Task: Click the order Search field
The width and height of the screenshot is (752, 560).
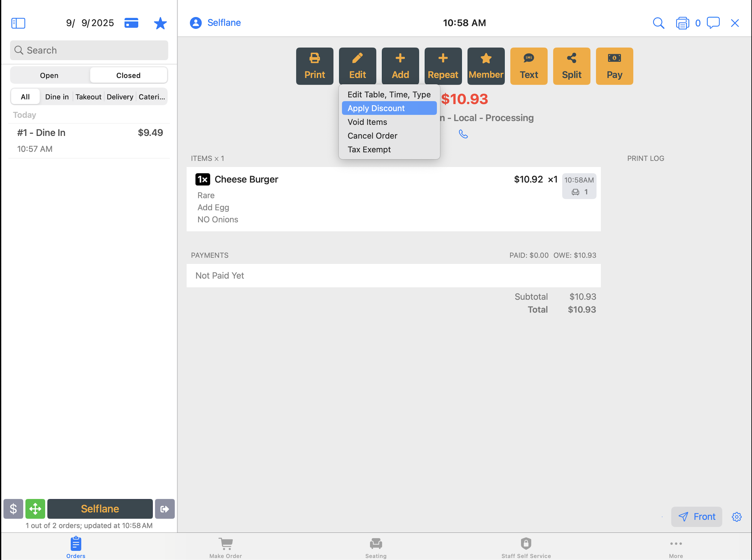Action: coord(89,50)
